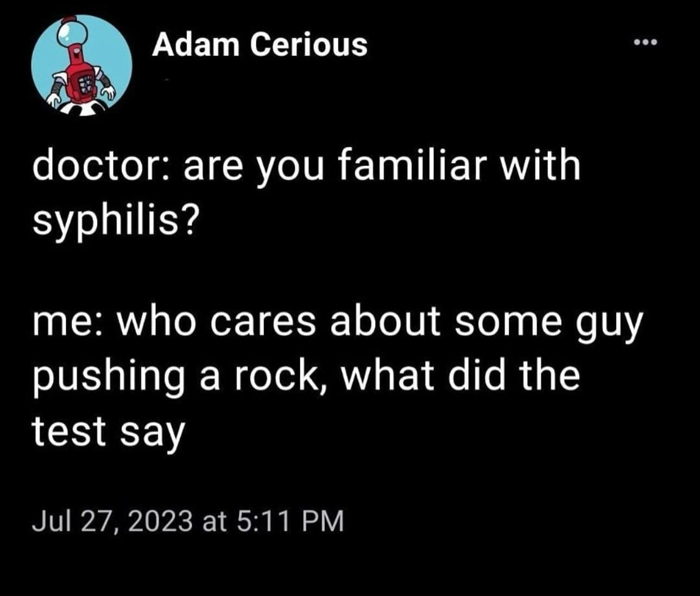This screenshot has width=700, height=596.
Task: Click the first name "Adam" in header
Action: (196, 45)
